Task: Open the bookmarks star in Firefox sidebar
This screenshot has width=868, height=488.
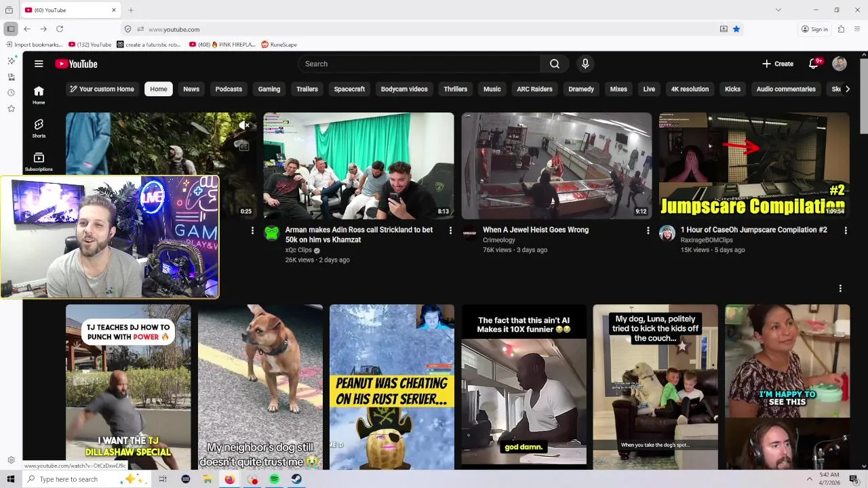Action: (x=11, y=108)
